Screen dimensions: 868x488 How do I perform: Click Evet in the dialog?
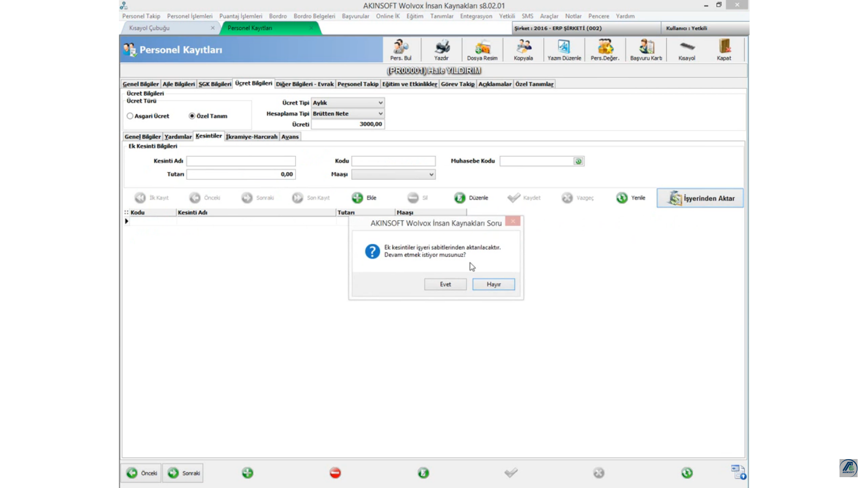point(445,284)
